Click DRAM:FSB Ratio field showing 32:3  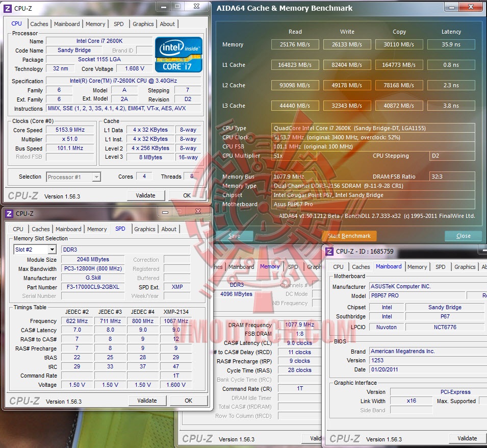[452, 177]
